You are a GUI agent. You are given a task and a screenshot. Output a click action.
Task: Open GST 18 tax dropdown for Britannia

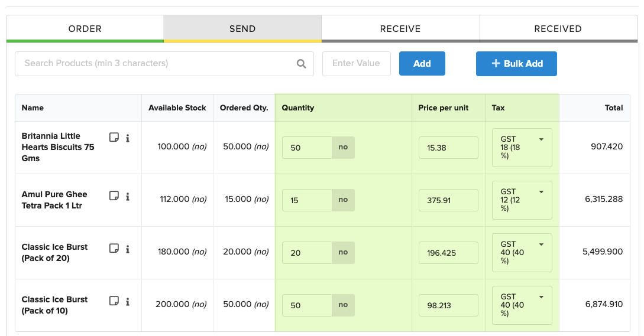(522, 148)
